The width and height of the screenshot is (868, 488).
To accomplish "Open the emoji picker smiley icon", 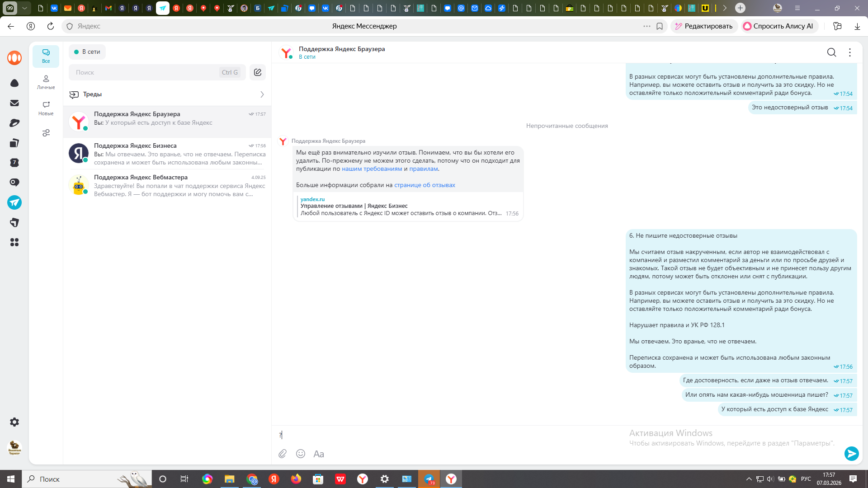I will click(301, 454).
